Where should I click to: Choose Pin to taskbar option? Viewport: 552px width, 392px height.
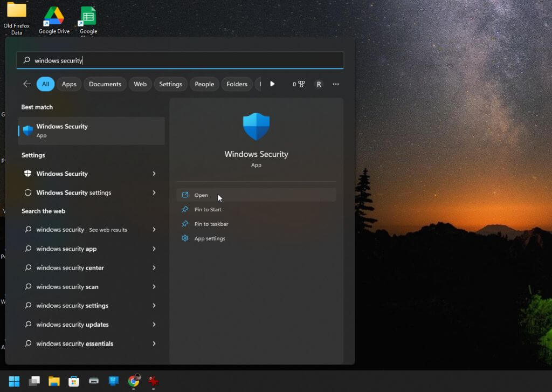[x=211, y=224]
